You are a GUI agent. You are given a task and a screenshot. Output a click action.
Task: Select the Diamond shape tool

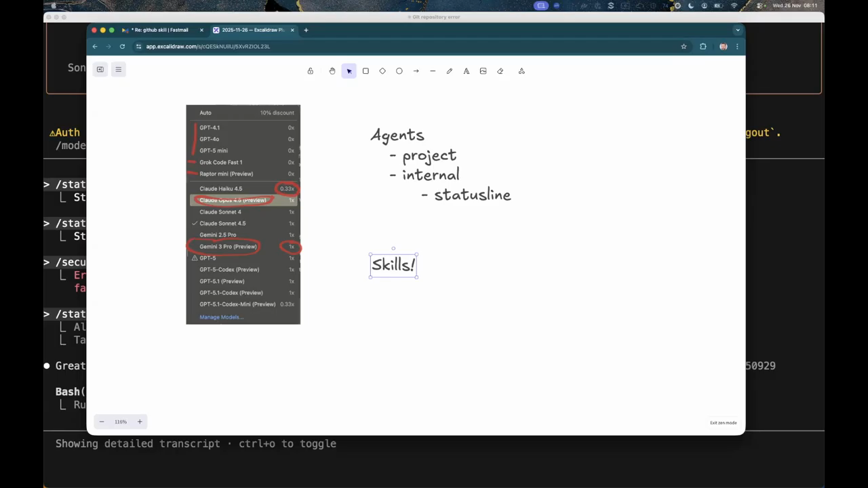[382, 71]
